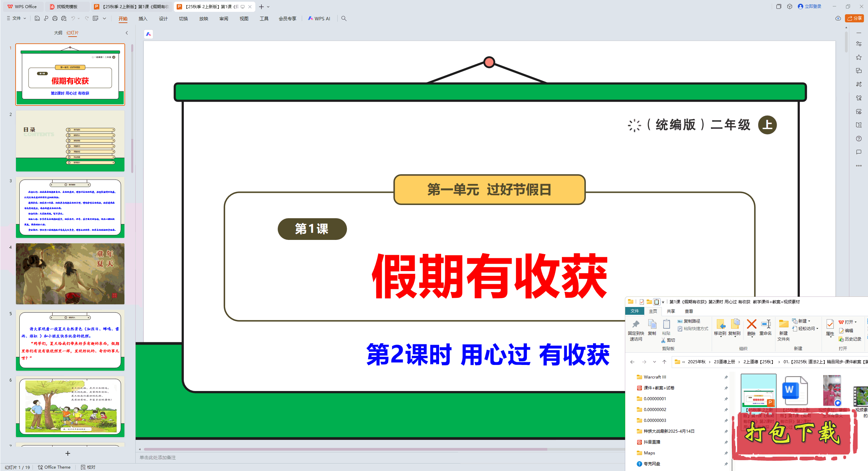Image resolution: width=868 pixels, height=471 pixels.
Task: Open the 插入 ribbon tab
Action: click(x=143, y=19)
